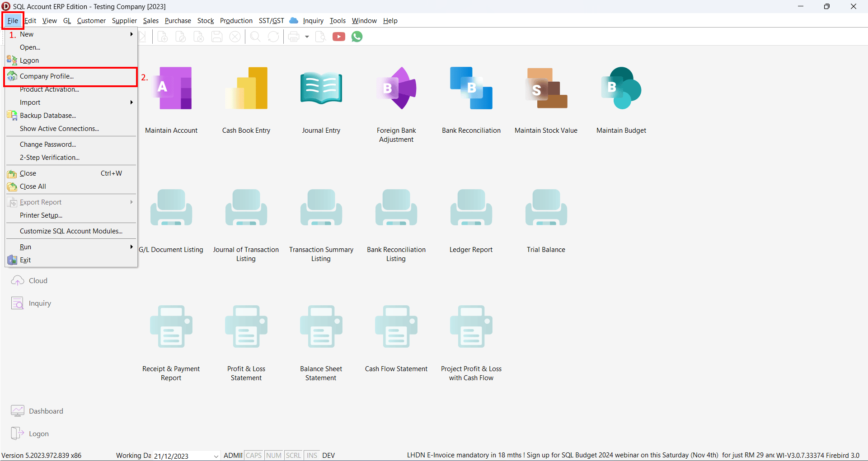Image resolution: width=868 pixels, height=461 pixels.
Task: Open Bank Reconciliation icon
Action: [x=471, y=89]
